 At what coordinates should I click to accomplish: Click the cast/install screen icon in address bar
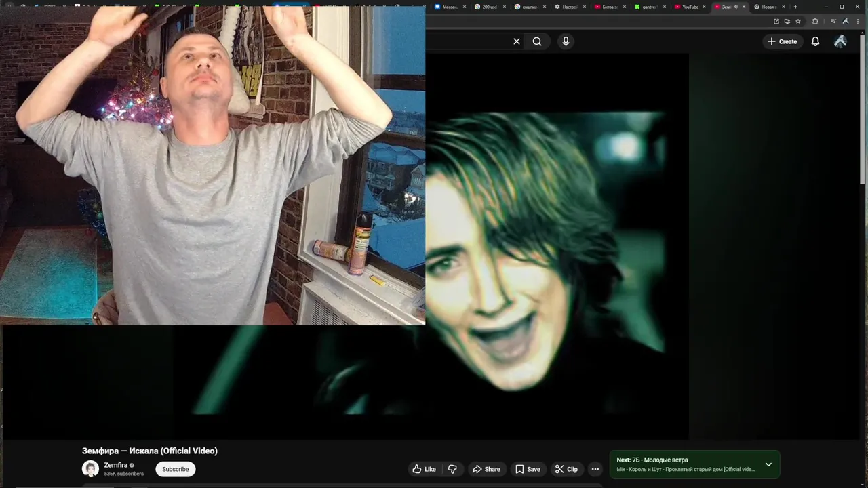pos(787,21)
